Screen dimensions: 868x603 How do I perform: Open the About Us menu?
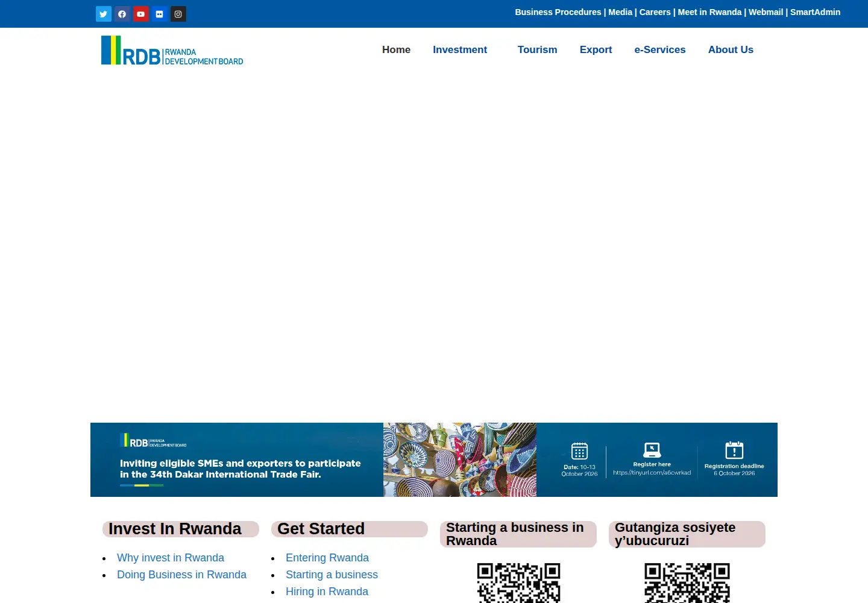(731, 49)
